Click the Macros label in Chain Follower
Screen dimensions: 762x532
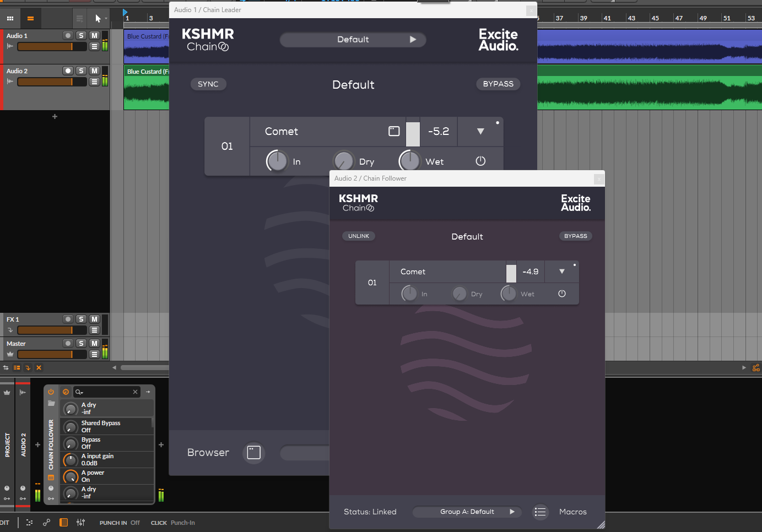click(x=573, y=512)
